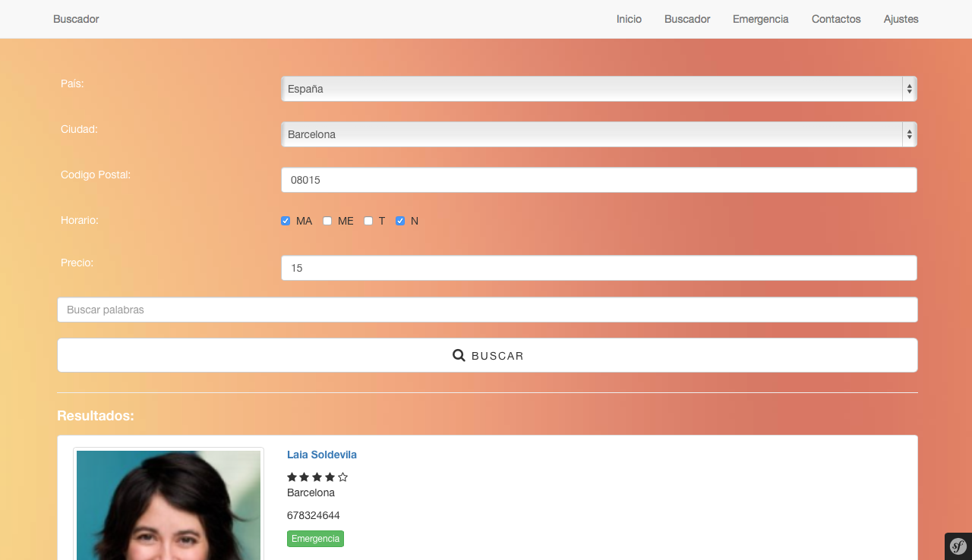Click the BUSCAR search button
This screenshot has width=972, height=560.
coord(488,355)
